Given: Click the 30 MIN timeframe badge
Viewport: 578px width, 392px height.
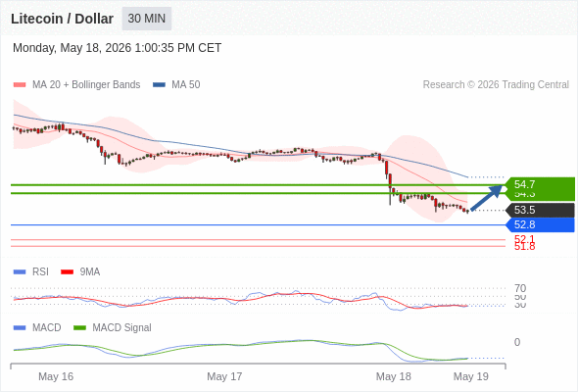Looking at the screenshot, I should click(x=147, y=19).
